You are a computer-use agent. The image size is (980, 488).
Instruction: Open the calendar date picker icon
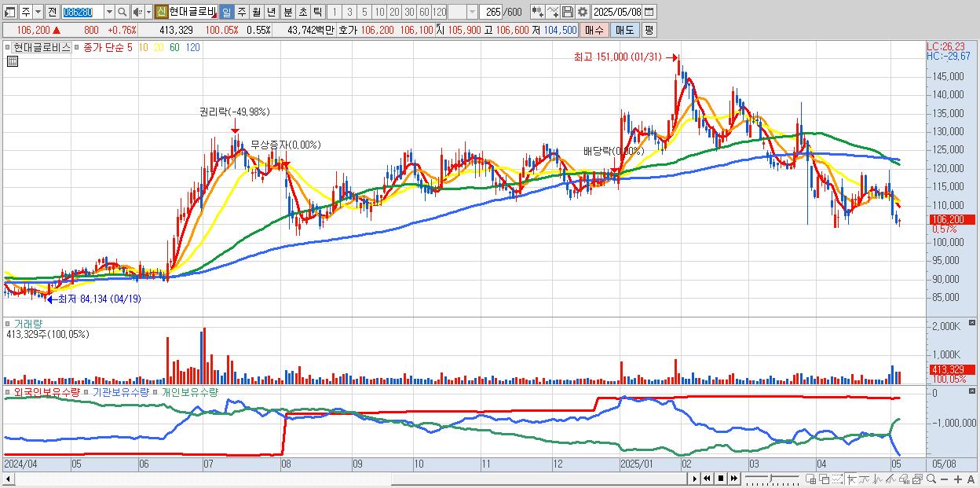tap(649, 12)
